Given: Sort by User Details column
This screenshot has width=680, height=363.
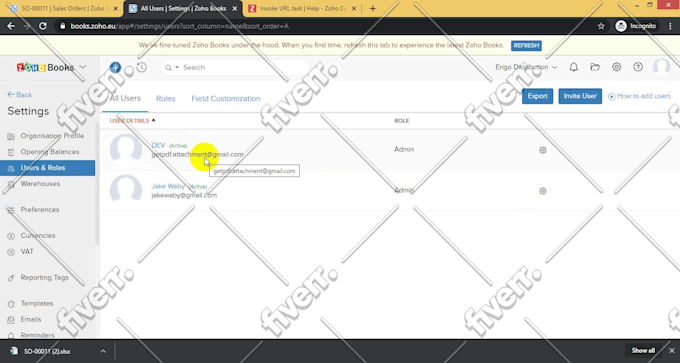Looking at the screenshot, I should coord(132,121).
